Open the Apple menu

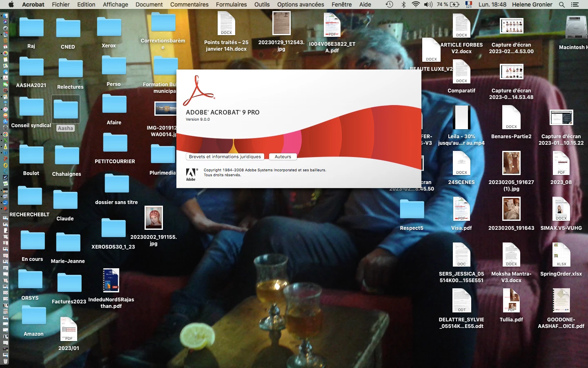click(x=11, y=4)
